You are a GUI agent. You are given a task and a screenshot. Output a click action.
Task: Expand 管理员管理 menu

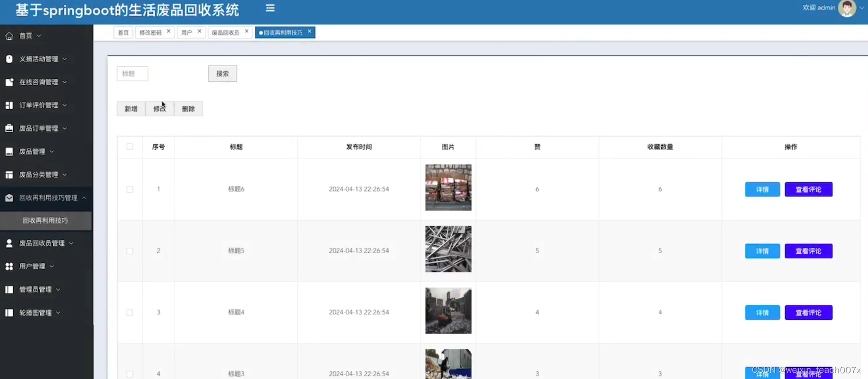(x=58, y=289)
